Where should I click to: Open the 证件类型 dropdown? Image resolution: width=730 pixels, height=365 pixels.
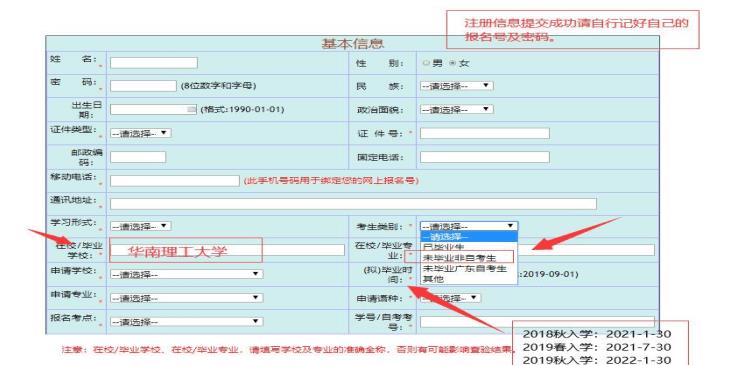(x=141, y=133)
